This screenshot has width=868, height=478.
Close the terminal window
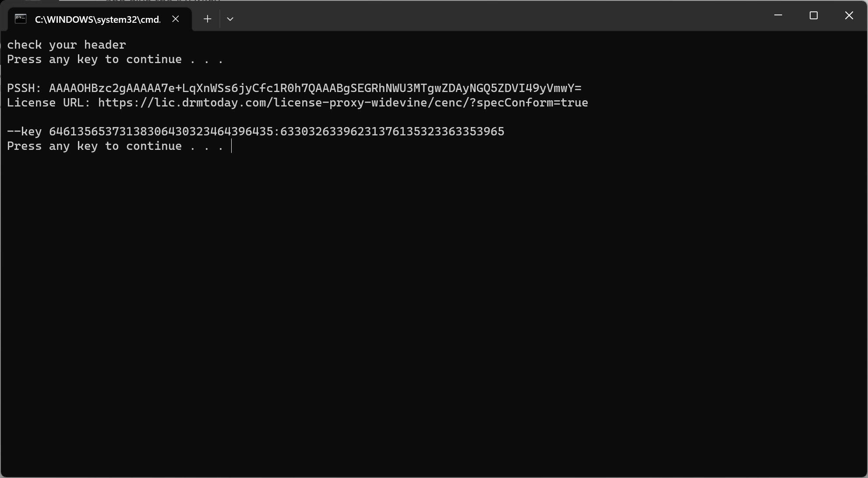[849, 15]
